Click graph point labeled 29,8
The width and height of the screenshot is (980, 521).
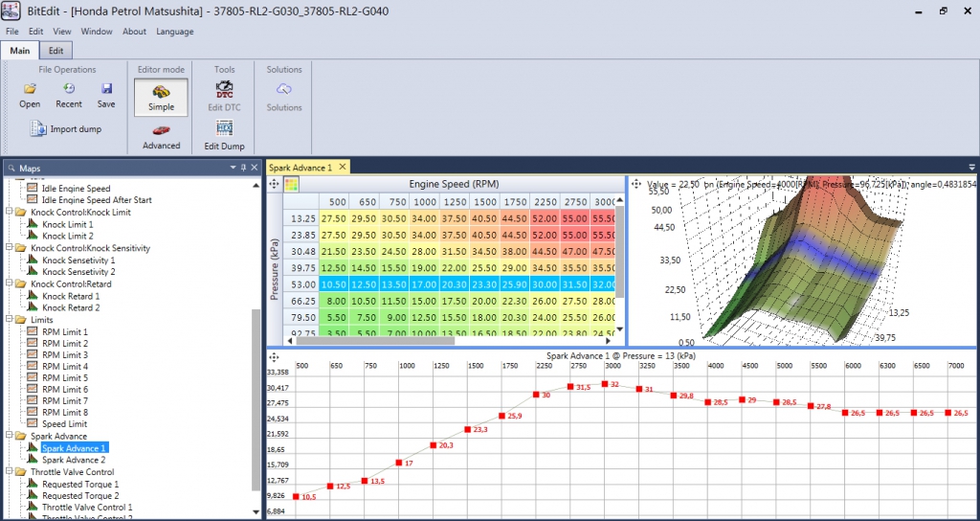coord(674,396)
